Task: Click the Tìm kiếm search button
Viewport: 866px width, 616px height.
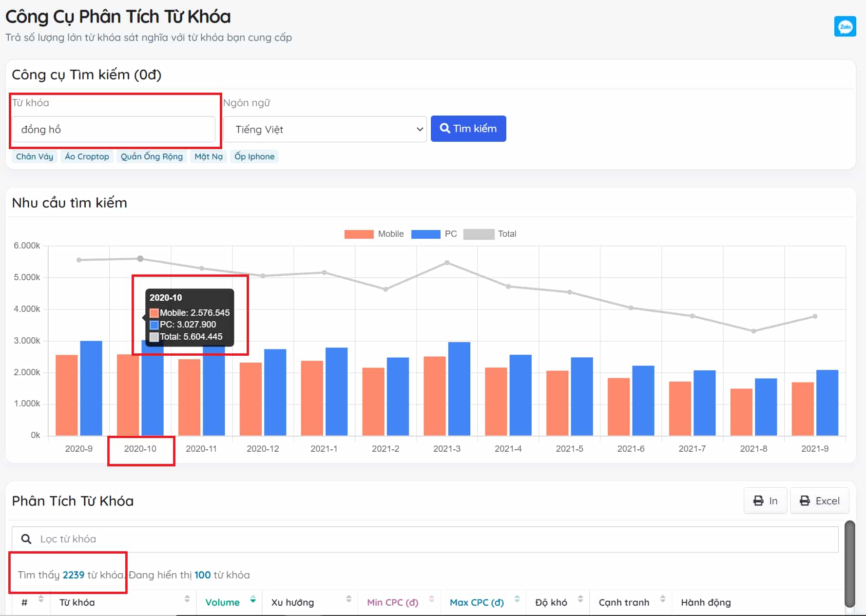Action: coord(468,129)
